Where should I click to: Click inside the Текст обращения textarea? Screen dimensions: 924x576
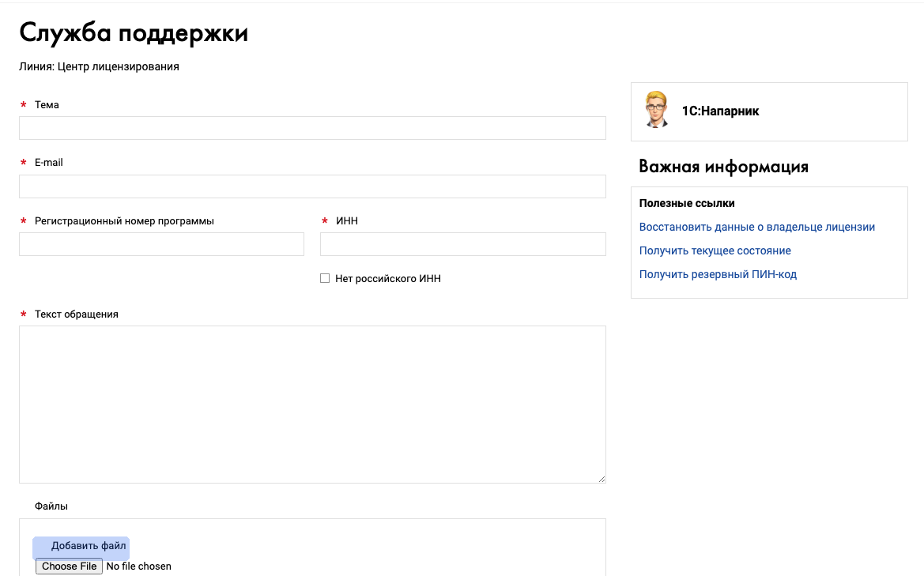tap(312, 405)
